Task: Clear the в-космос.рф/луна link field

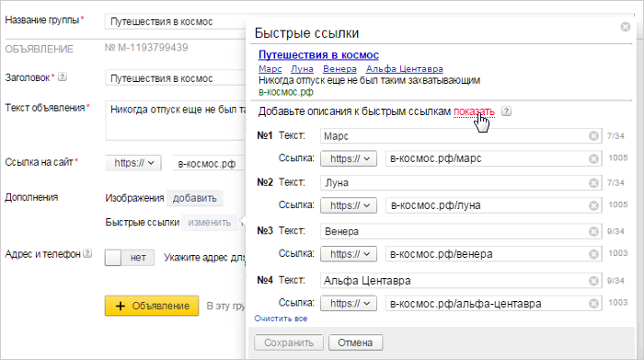Action: [x=593, y=205]
